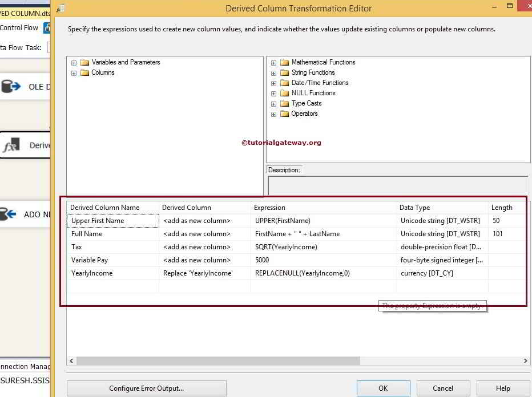Select the OLE DB source icon in toolbox
The image size is (532, 397).
tap(11, 87)
